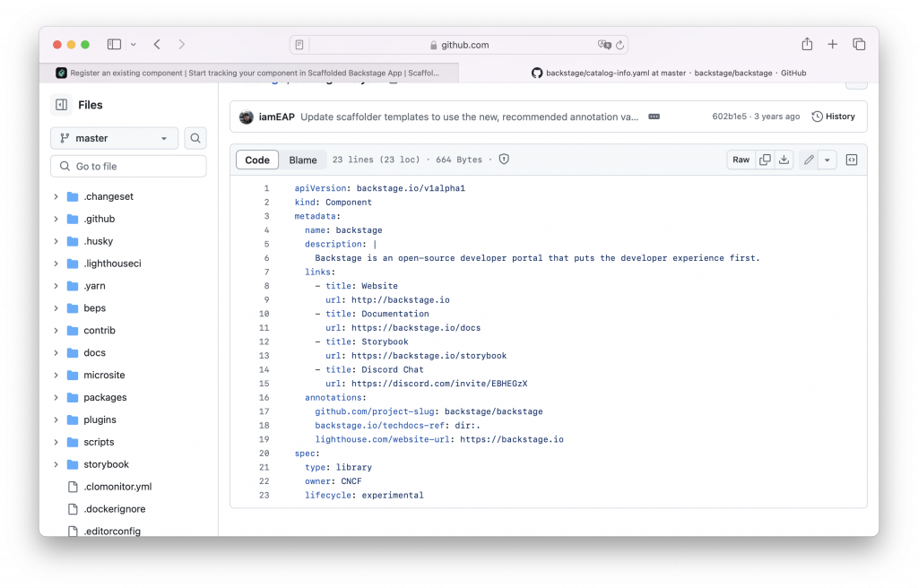This screenshot has height=588, width=918.
Task: Expand the .lighthouseci folder chevron
Action: pos(56,264)
